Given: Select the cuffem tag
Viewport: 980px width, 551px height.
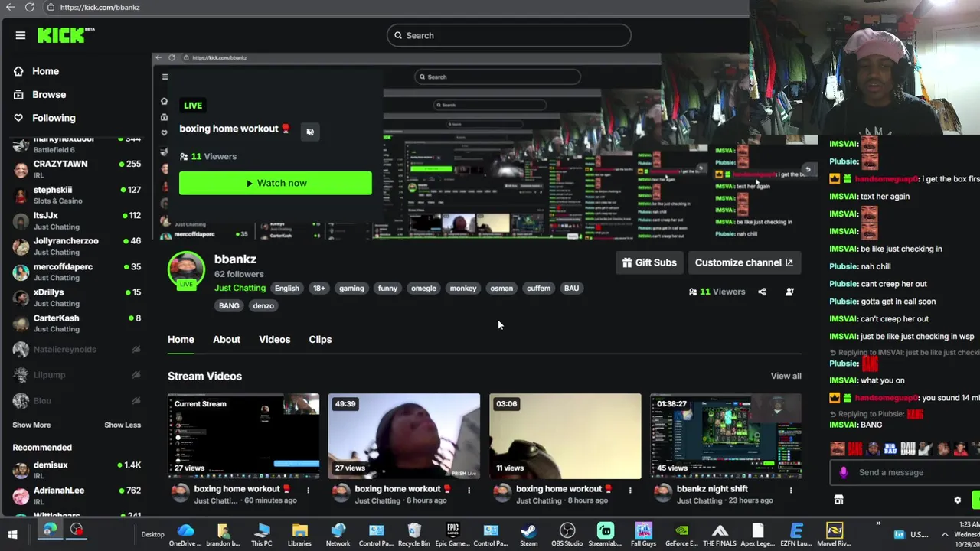Looking at the screenshot, I should tap(538, 289).
